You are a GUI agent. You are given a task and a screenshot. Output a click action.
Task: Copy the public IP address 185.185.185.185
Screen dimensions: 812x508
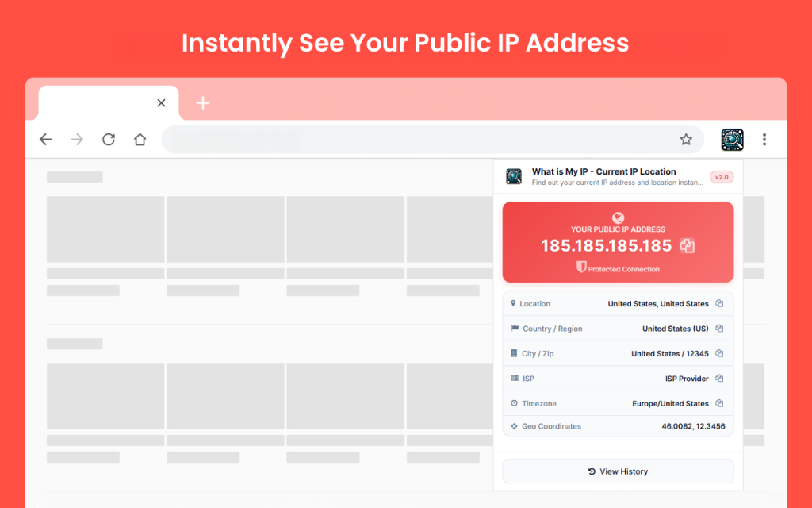point(688,246)
